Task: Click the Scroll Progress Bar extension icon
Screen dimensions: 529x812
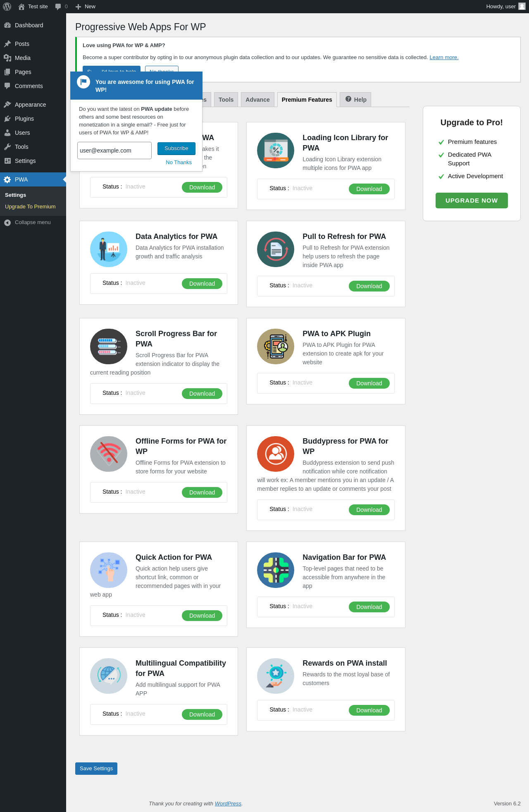Action: pos(109,346)
